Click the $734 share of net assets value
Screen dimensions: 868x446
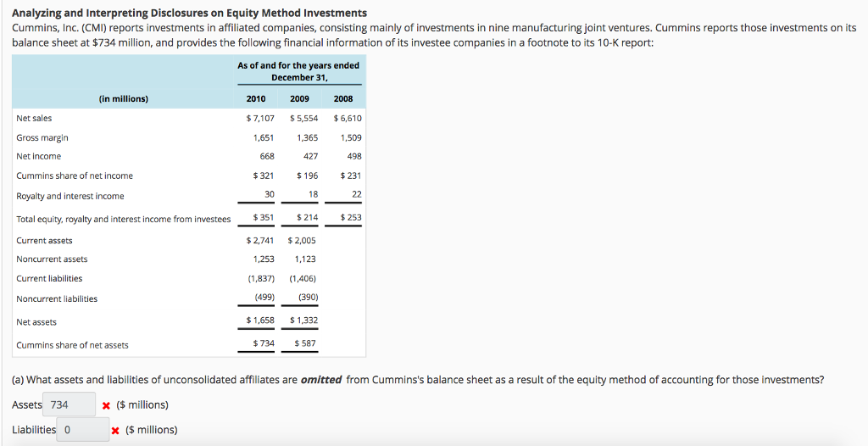pyautogui.click(x=264, y=343)
